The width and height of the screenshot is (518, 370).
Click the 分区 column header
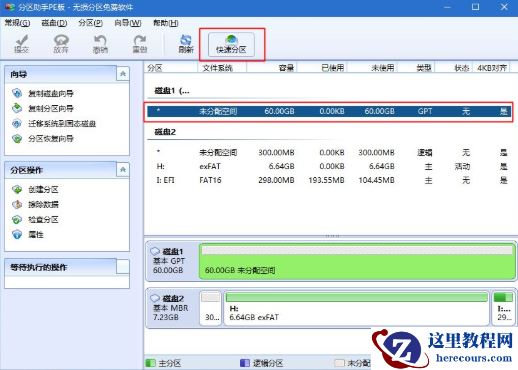171,68
